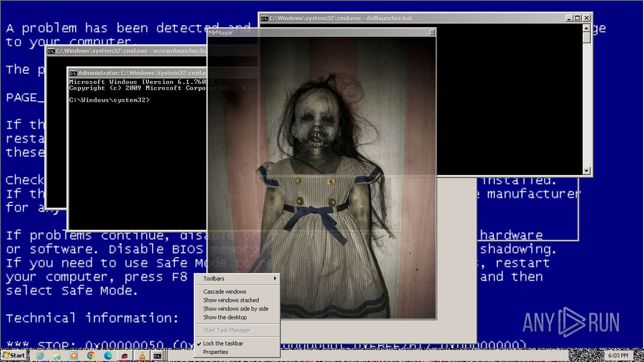Click the dolllauncher.bat cmd window title icon
Viewport: 644px width, 362px height.
coord(264,18)
